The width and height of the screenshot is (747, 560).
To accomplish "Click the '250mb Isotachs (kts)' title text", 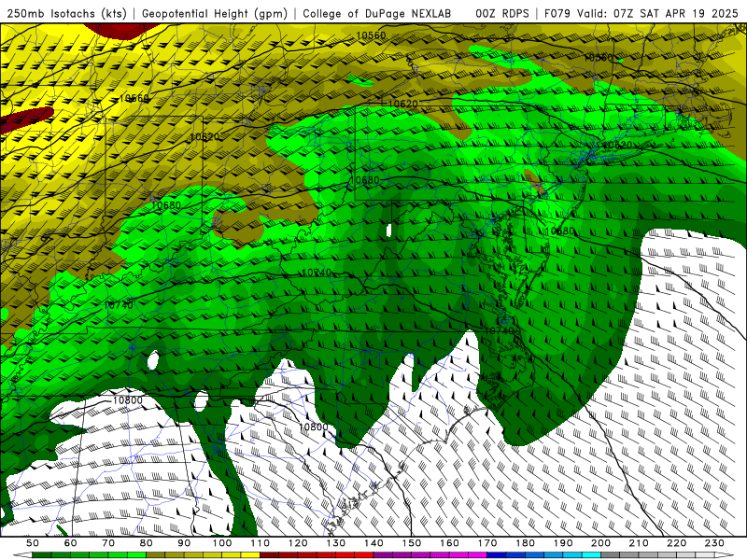I will pyautogui.click(x=66, y=13).
